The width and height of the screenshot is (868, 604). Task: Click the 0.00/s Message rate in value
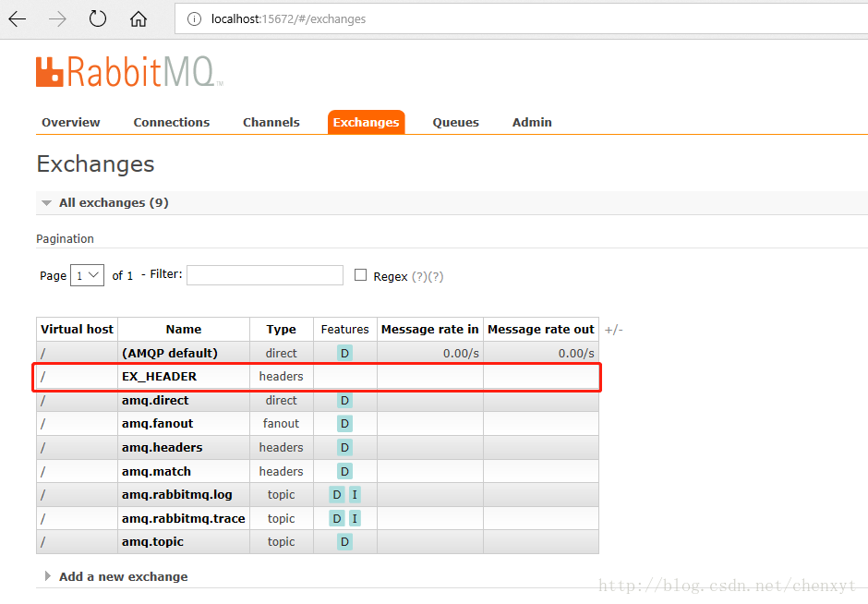(461, 353)
